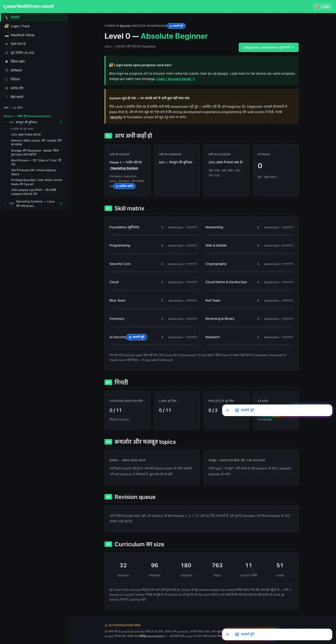Open कैसे चलाएँ help page in sidebar

pos(34,97)
